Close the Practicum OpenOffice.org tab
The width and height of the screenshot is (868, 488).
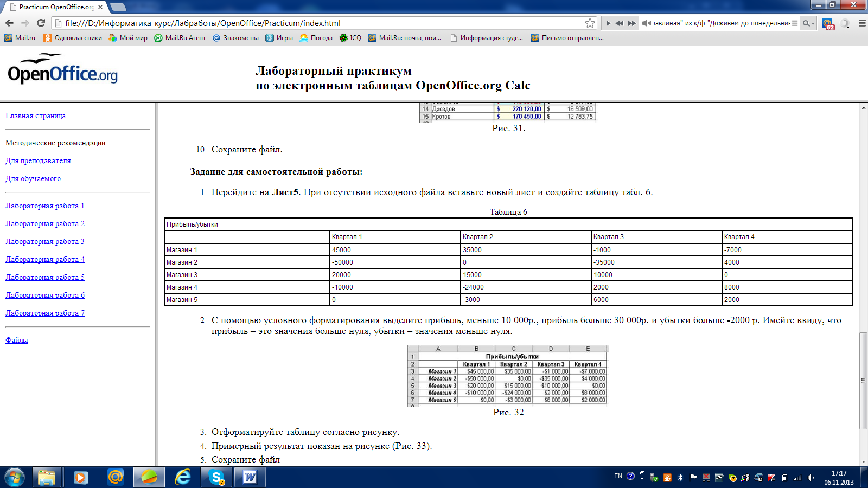100,7
